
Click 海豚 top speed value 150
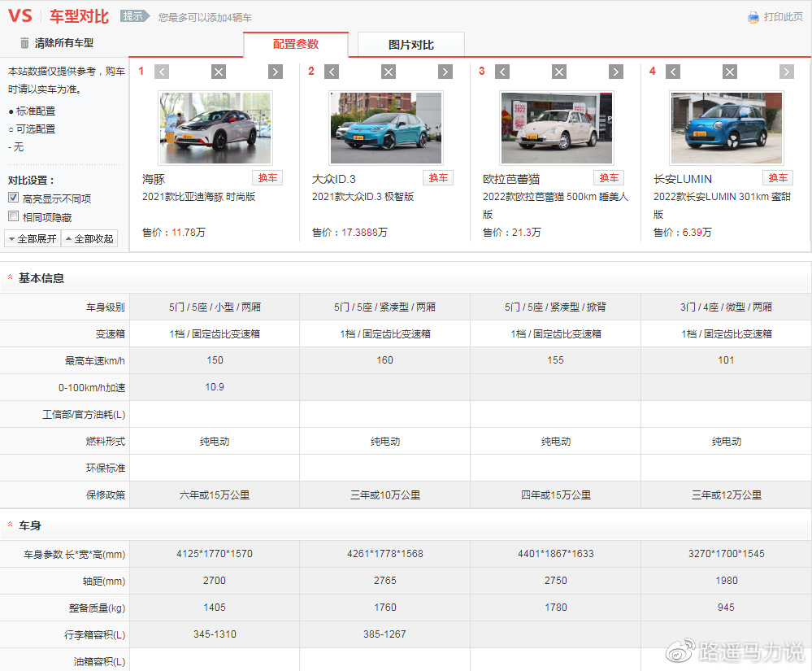(215, 360)
